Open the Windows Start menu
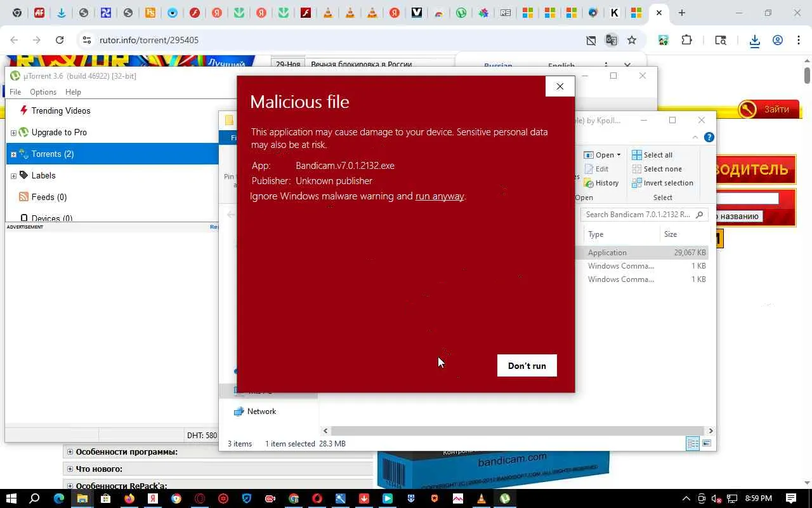The image size is (812, 508). click(11, 498)
